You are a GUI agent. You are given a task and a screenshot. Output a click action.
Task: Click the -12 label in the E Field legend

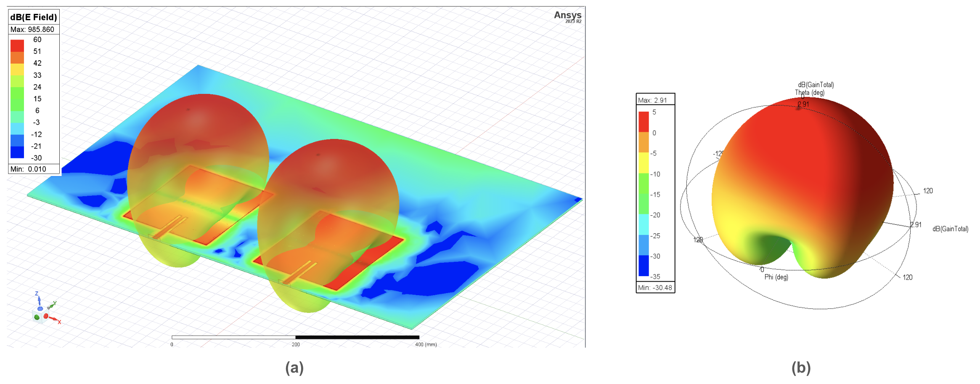click(36, 135)
